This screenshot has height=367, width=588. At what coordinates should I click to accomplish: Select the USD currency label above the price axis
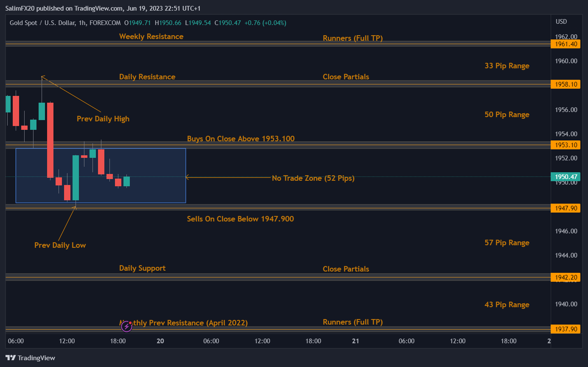pyautogui.click(x=561, y=21)
